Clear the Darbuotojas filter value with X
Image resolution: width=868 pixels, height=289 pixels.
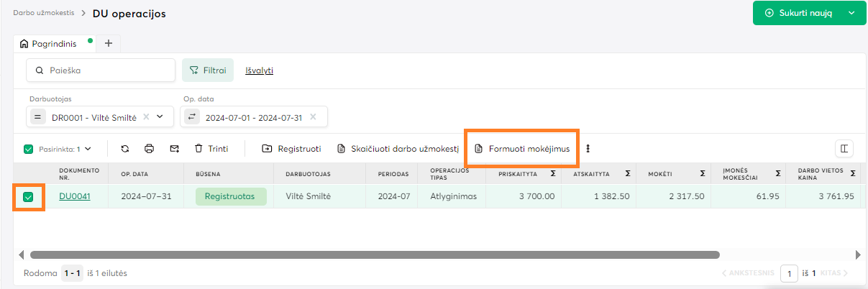146,116
